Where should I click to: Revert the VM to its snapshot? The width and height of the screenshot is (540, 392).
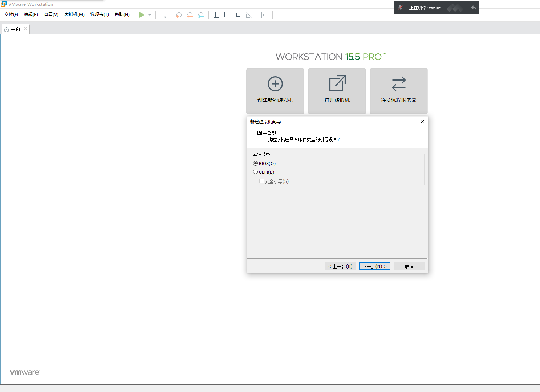[x=190, y=15]
